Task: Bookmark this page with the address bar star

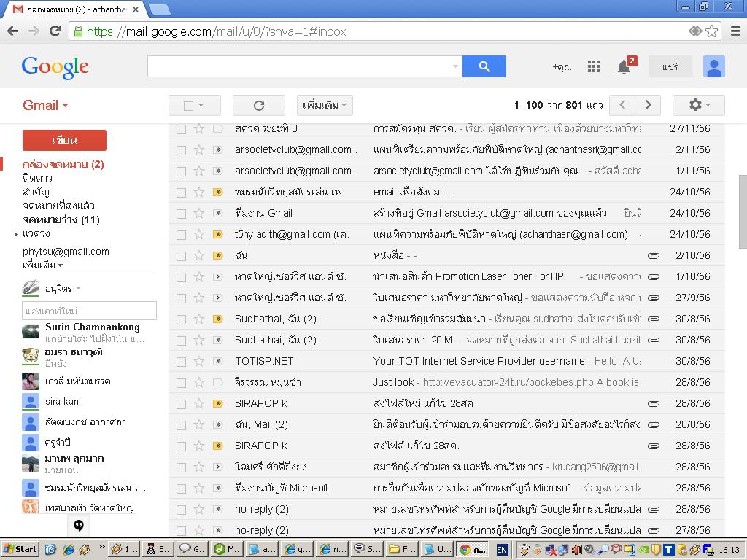Action: (712, 31)
